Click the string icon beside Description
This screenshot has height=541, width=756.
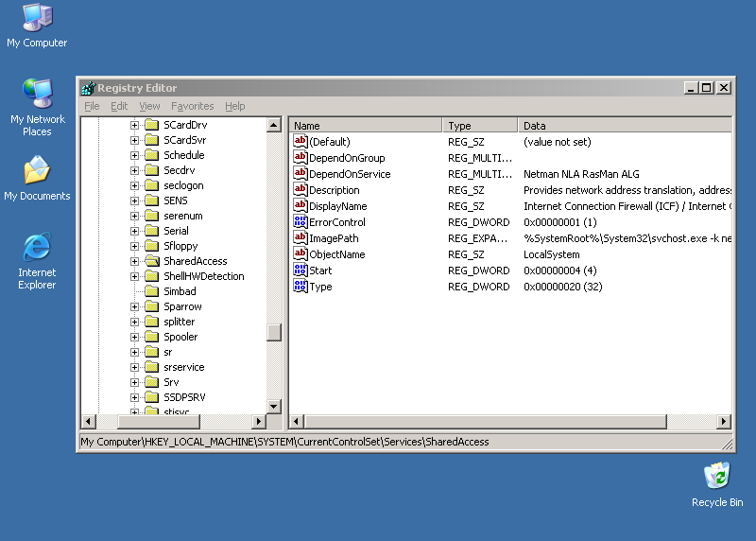tap(300, 189)
